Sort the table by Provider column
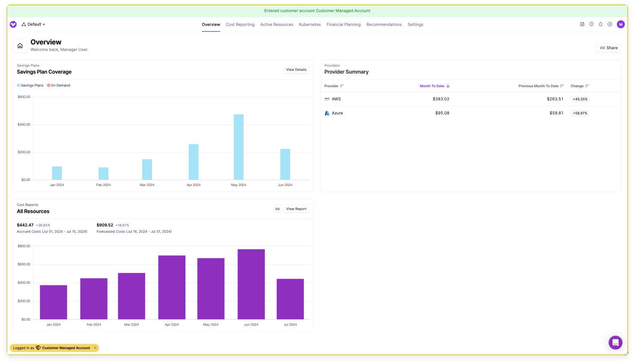635x364 pixels. (x=334, y=86)
